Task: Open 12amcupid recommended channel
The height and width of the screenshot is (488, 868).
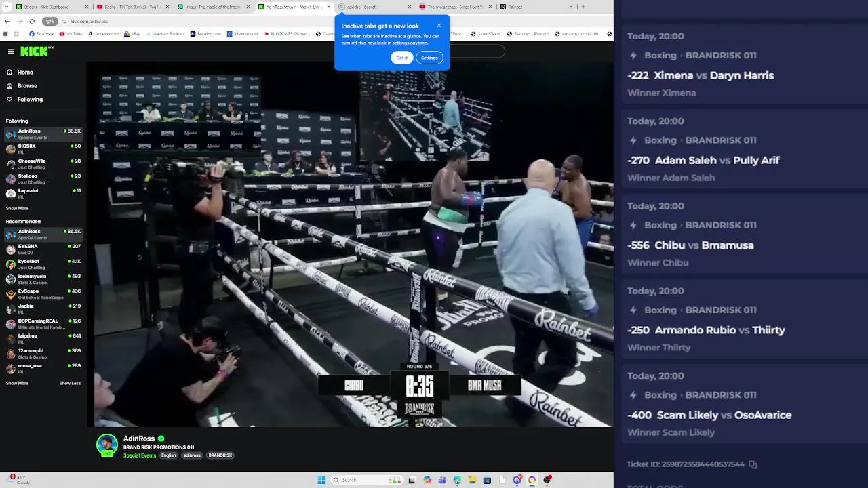Action: point(43,354)
